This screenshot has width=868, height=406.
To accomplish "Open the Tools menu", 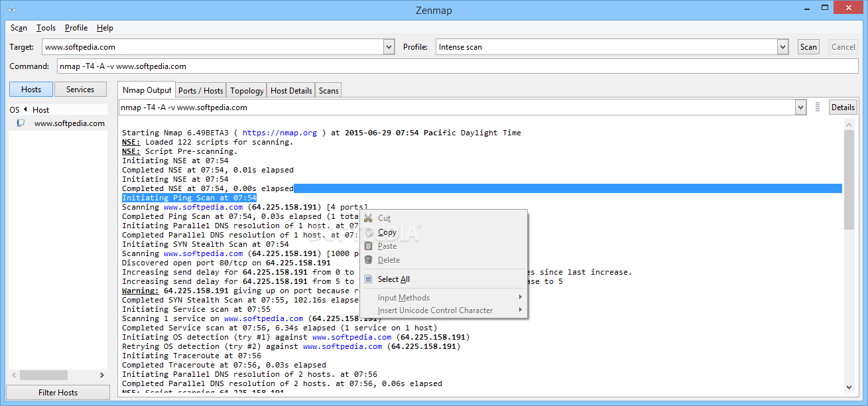I will point(46,28).
